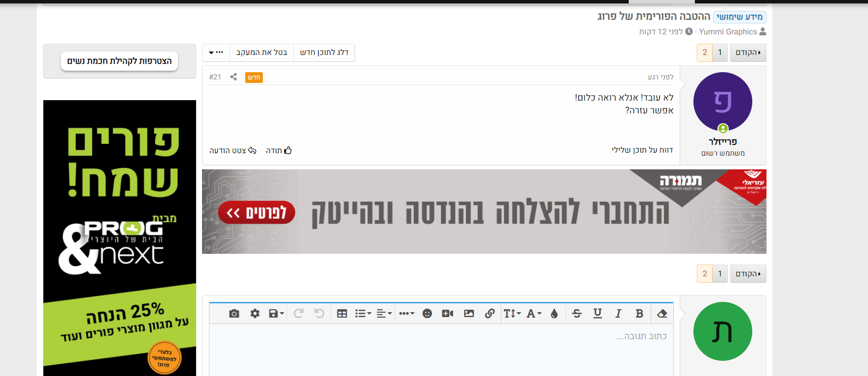Insert a table in the editor

click(x=342, y=314)
